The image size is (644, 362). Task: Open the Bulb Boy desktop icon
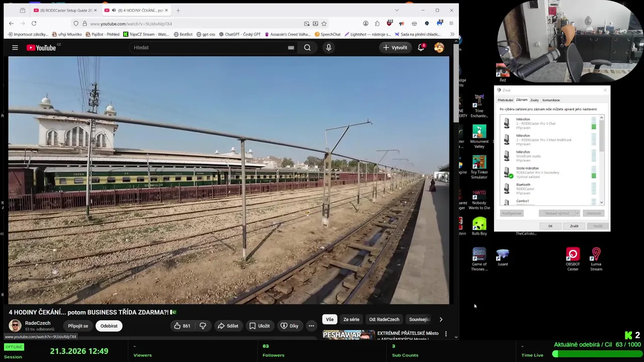[479, 226]
